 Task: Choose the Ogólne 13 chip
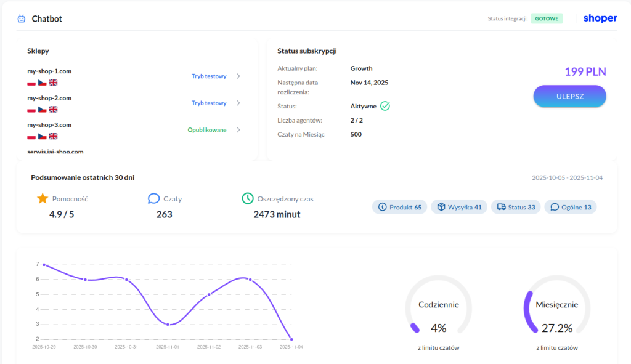pos(571,207)
